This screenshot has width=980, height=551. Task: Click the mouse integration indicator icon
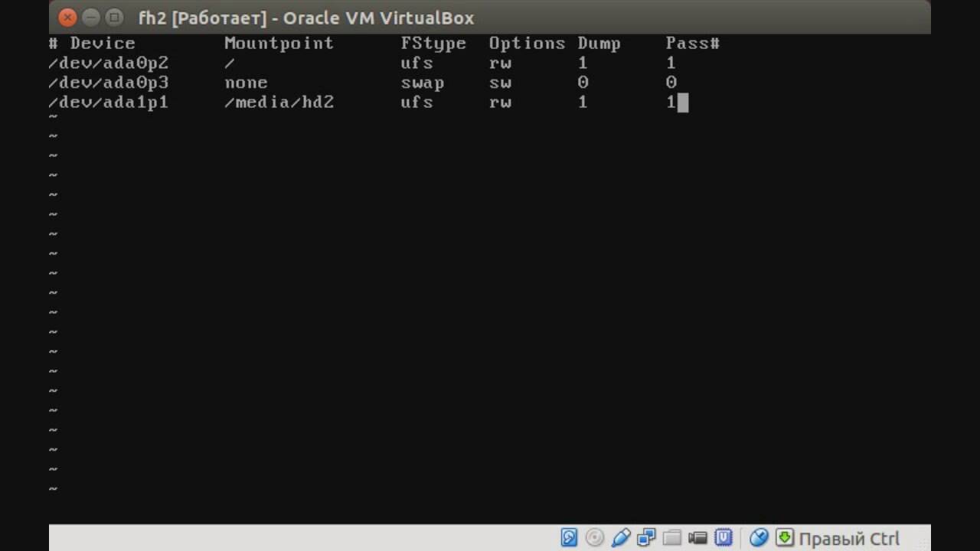click(759, 538)
